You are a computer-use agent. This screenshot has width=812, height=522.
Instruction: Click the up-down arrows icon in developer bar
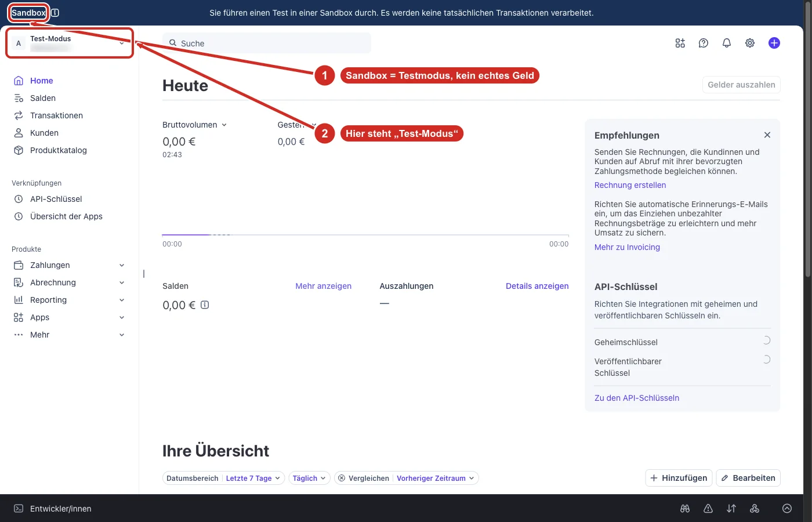pyautogui.click(x=731, y=509)
